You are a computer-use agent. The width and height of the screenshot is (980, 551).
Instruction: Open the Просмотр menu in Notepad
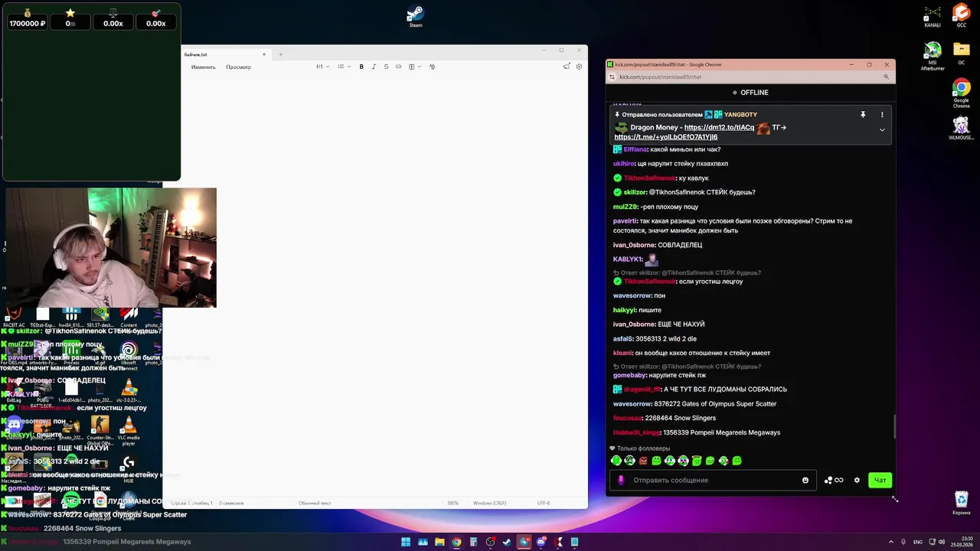point(238,67)
